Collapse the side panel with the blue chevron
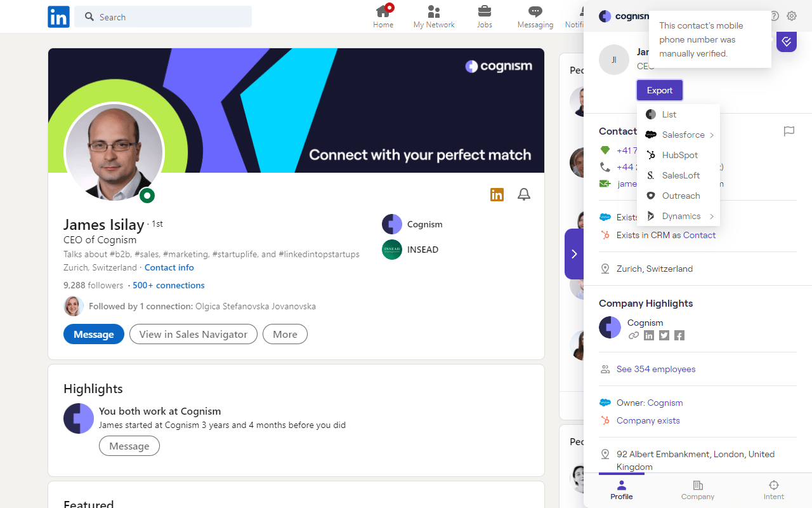 click(574, 254)
